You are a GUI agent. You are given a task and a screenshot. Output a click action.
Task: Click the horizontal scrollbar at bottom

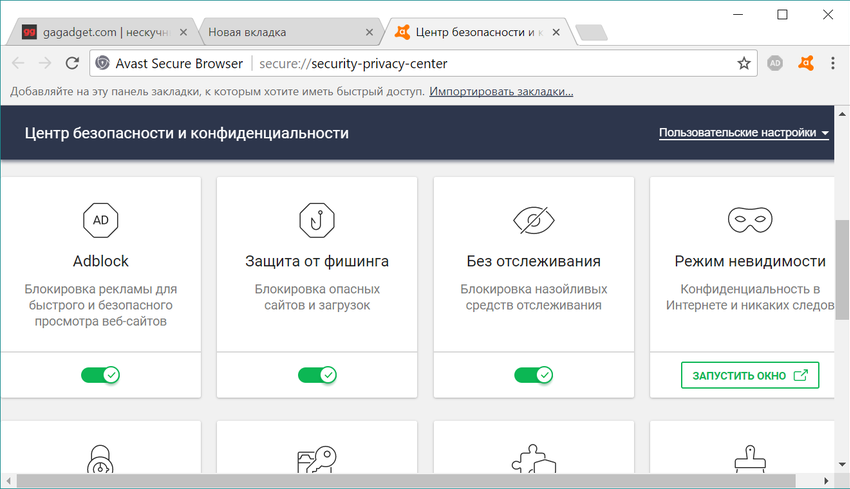point(400,481)
